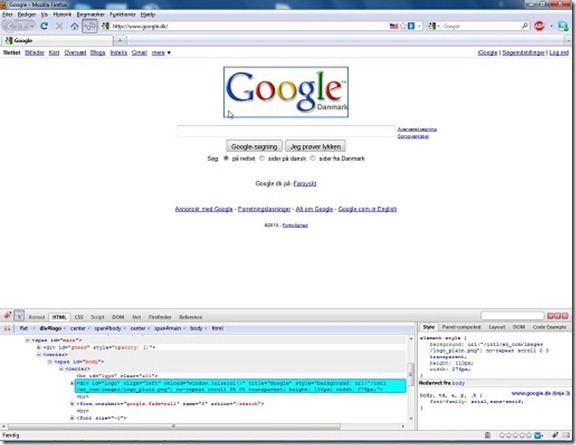Click the blue status bar extension icon
Image resolution: width=576 pixels, height=445 pixels.
538,435
